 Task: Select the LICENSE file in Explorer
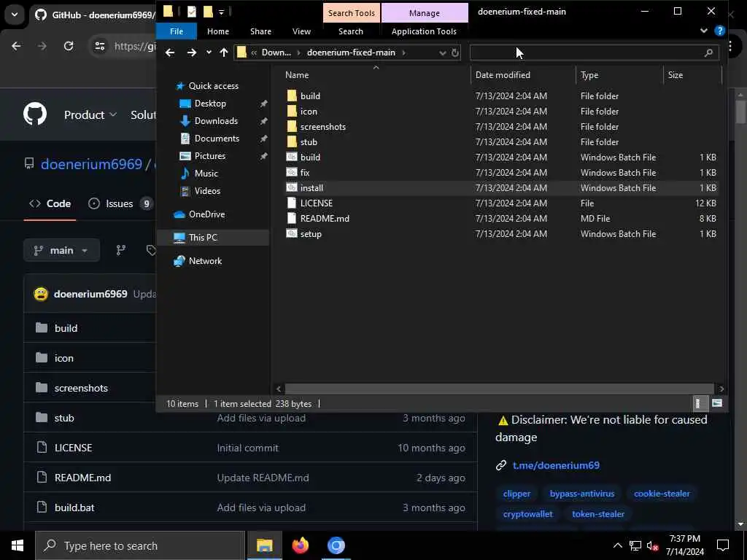click(317, 203)
